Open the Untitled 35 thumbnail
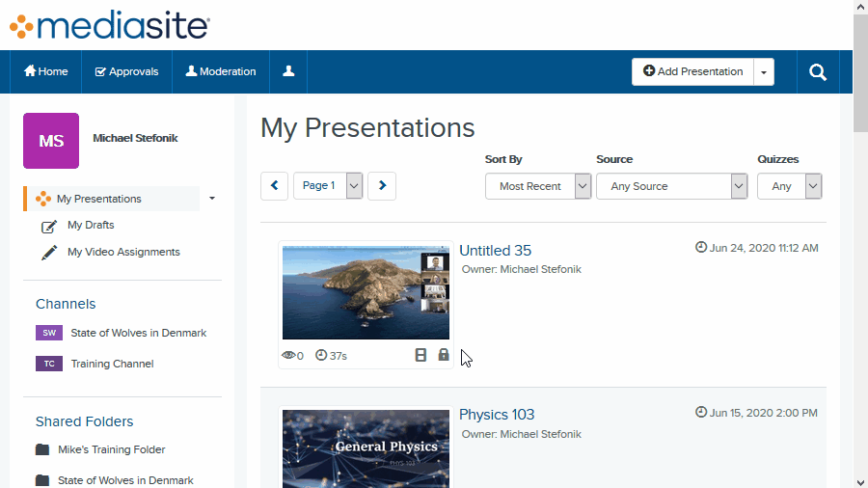 click(366, 292)
